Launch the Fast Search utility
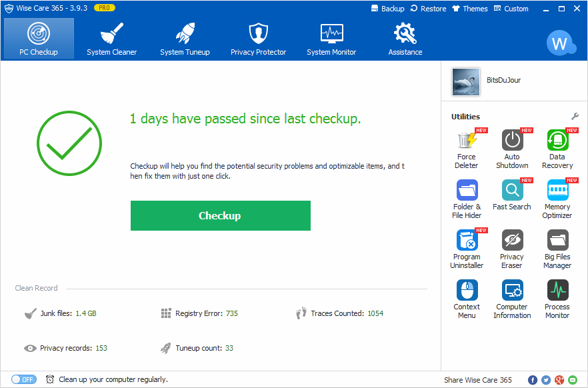The image size is (588, 388). coord(512,195)
